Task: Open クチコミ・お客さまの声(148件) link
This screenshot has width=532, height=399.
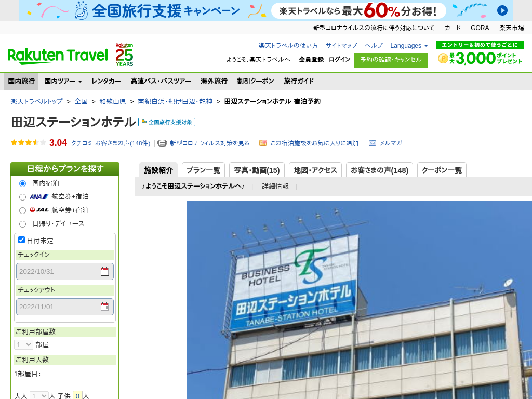Action: pyautogui.click(x=111, y=143)
